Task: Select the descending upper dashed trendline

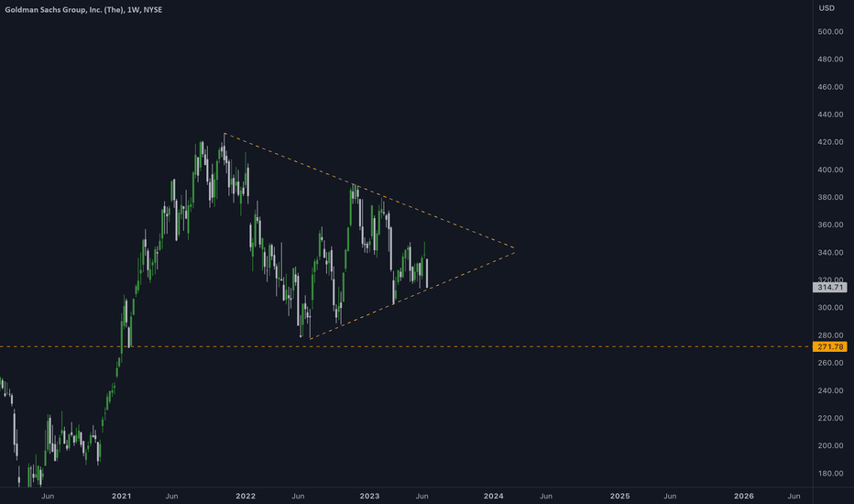Action: [369, 192]
